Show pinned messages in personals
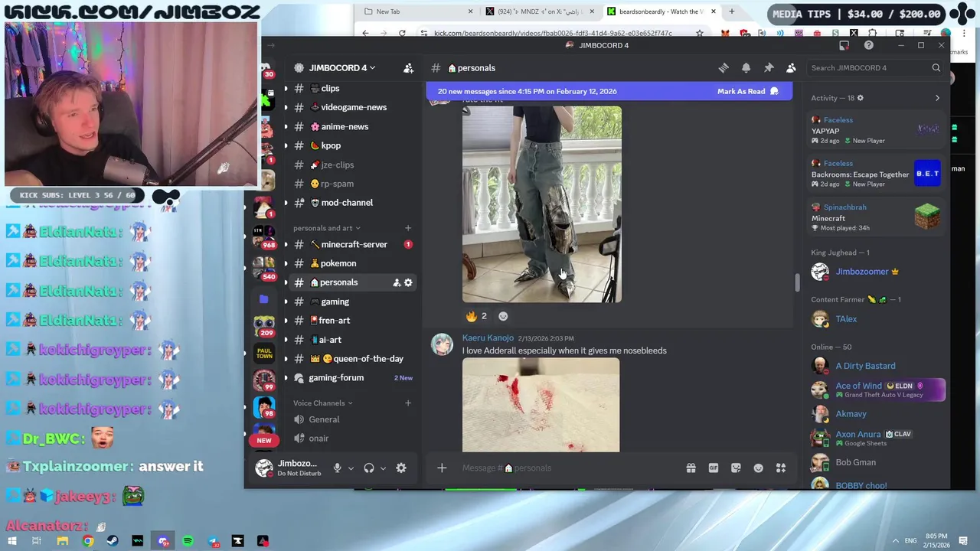The image size is (980, 551). [769, 68]
